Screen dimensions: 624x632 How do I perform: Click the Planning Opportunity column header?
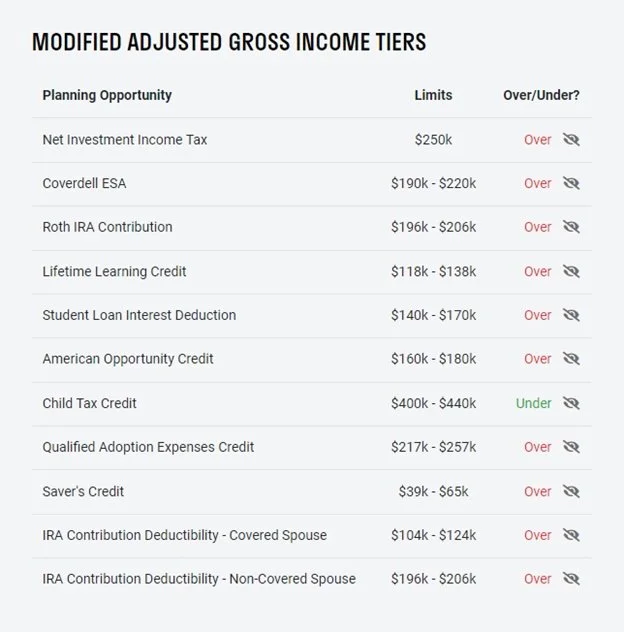[x=107, y=96]
